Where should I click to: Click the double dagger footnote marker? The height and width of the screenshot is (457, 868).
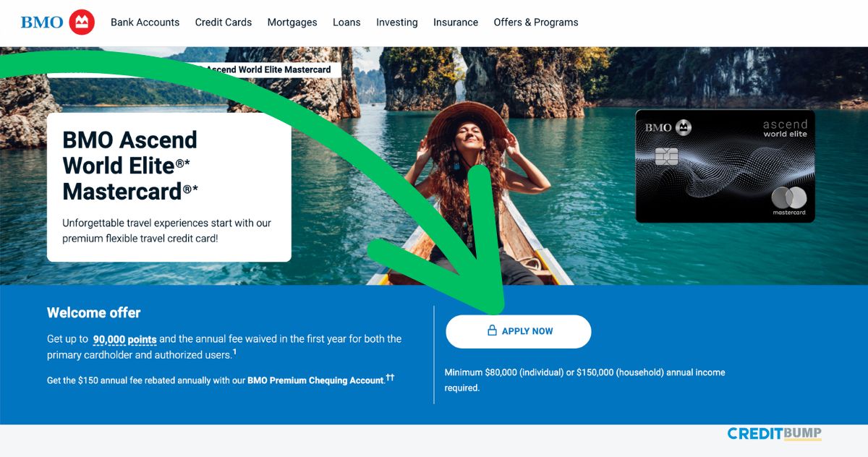coord(390,377)
